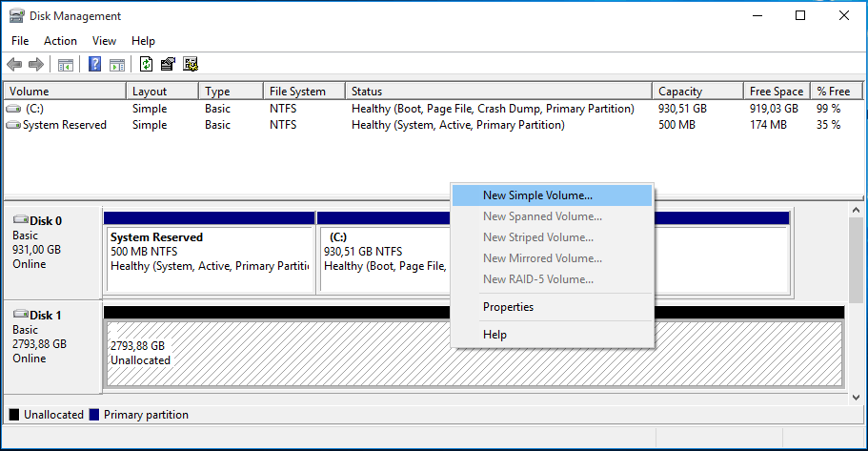Open the View menu
The image size is (868, 451).
(x=105, y=41)
